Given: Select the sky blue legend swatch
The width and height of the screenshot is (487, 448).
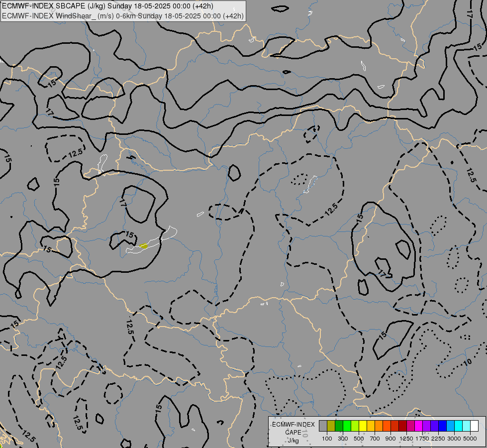Looking at the screenshot, I should tap(450, 426).
